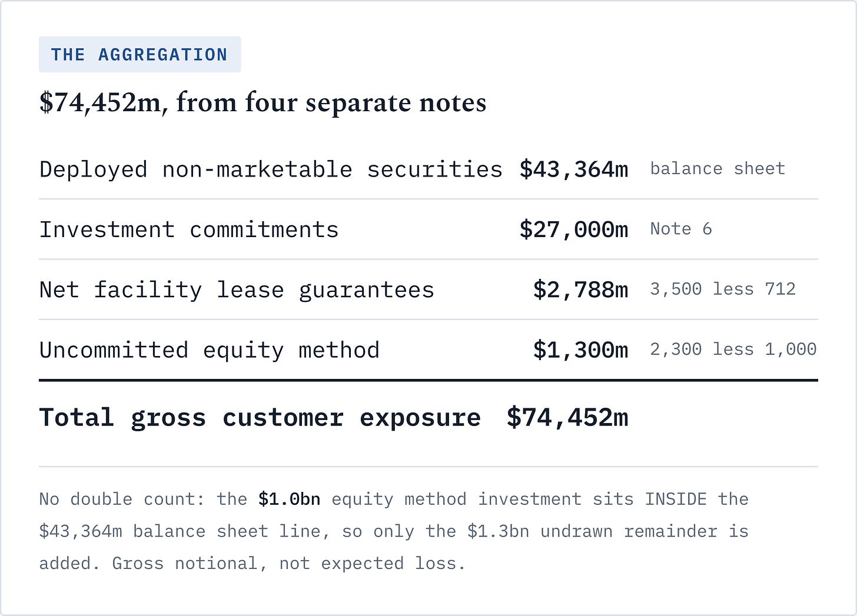Viewport: 857px width, 616px height.
Task: Click Total gross customer exposure label
Action: (260, 418)
